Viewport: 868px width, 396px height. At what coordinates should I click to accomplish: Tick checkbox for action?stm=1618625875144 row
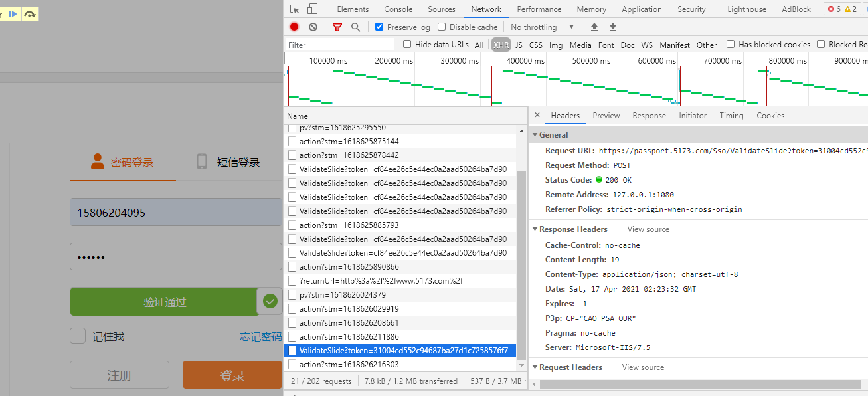pos(292,142)
